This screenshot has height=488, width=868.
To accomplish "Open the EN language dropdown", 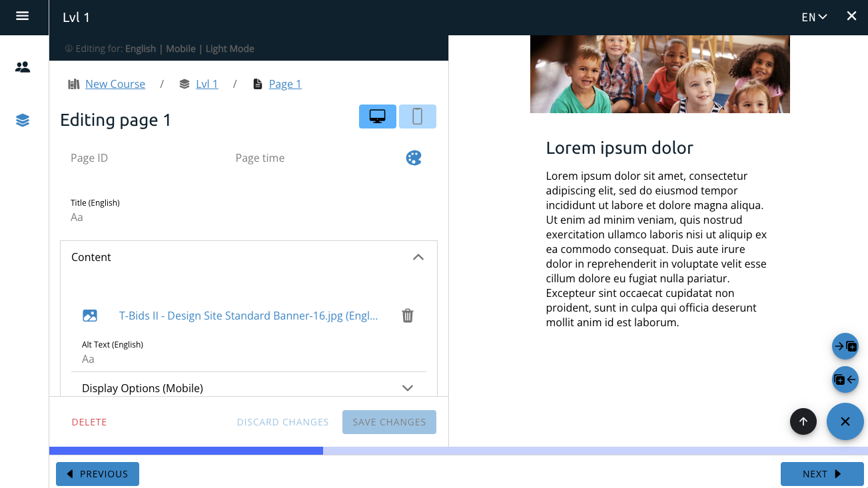I will (x=814, y=17).
